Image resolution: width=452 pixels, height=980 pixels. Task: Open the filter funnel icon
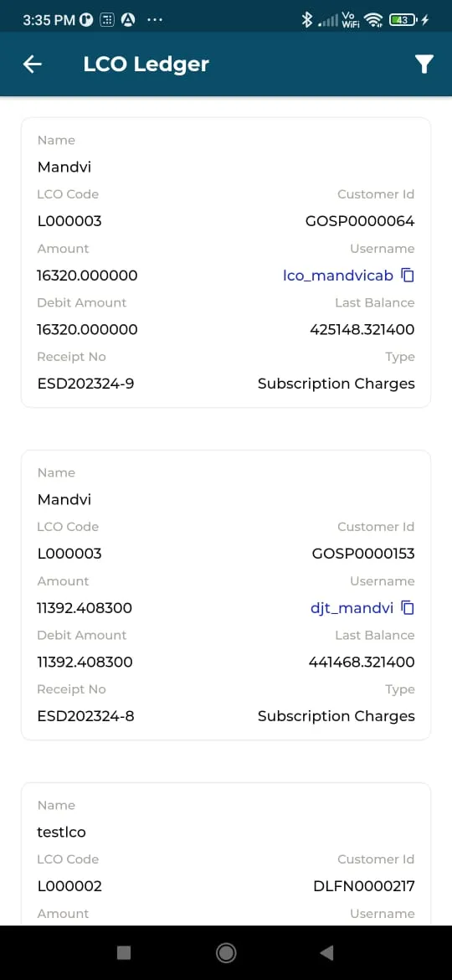click(x=424, y=64)
